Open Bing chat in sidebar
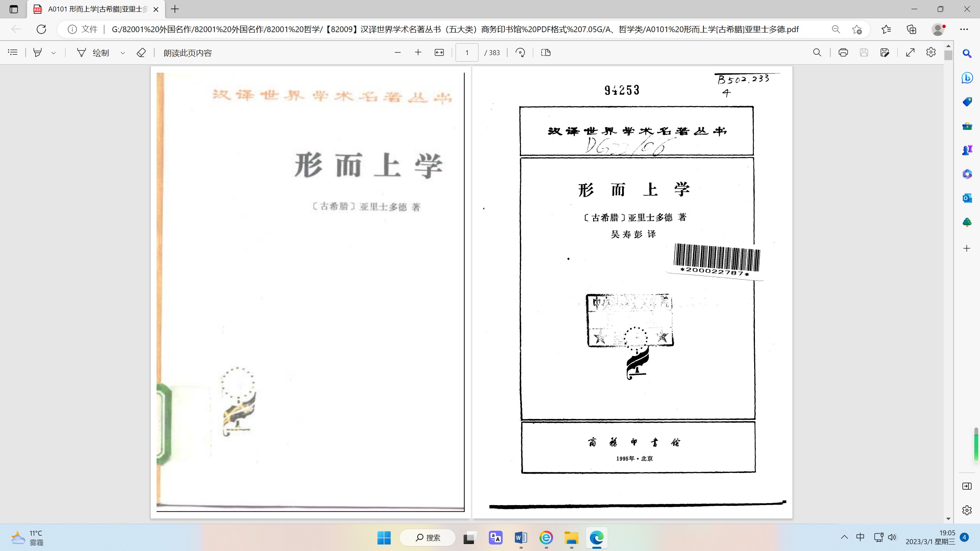Viewport: 980px width, 551px height. (x=967, y=78)
